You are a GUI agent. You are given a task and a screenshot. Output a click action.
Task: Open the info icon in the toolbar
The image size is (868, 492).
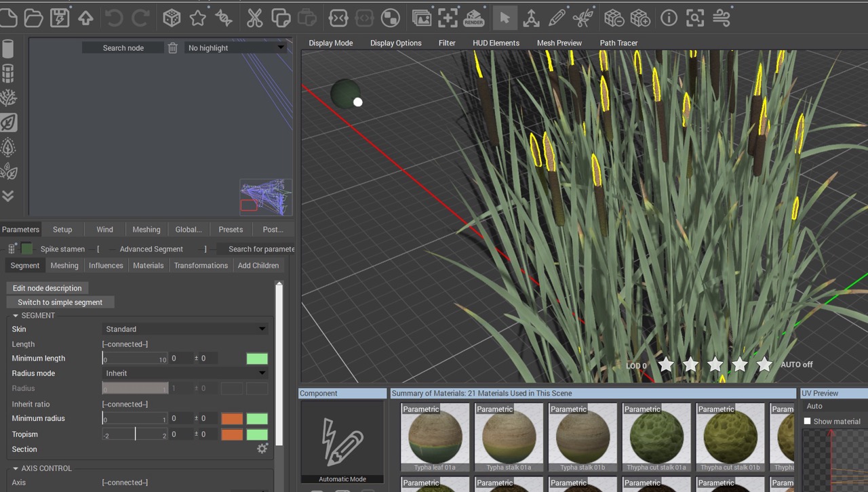pyautogui.click(x=669, y=18)
